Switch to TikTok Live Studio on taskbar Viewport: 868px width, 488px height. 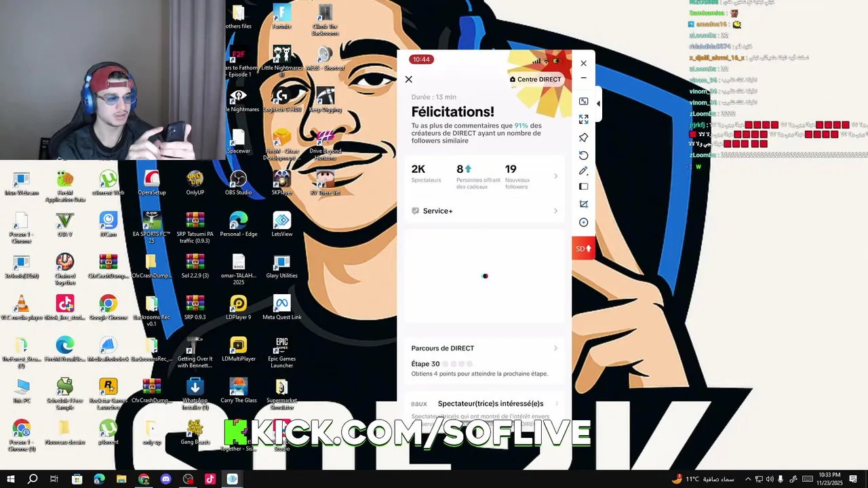(210, 479)
